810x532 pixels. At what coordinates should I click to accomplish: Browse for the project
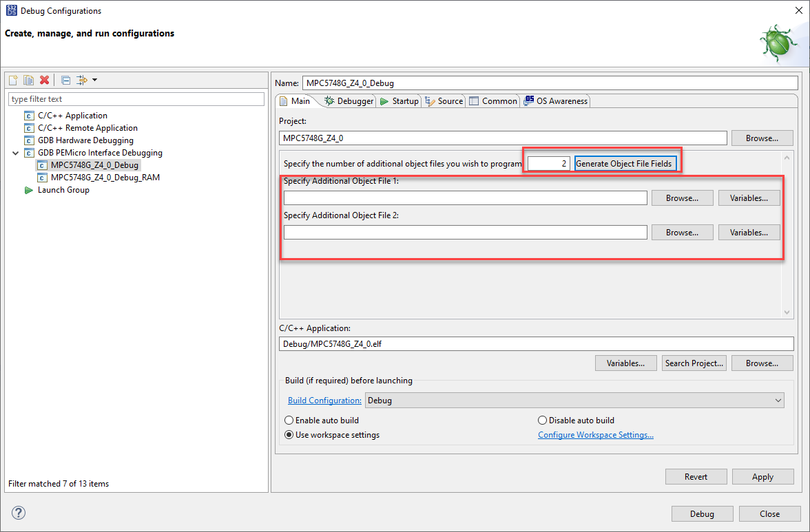pos(762,138)
